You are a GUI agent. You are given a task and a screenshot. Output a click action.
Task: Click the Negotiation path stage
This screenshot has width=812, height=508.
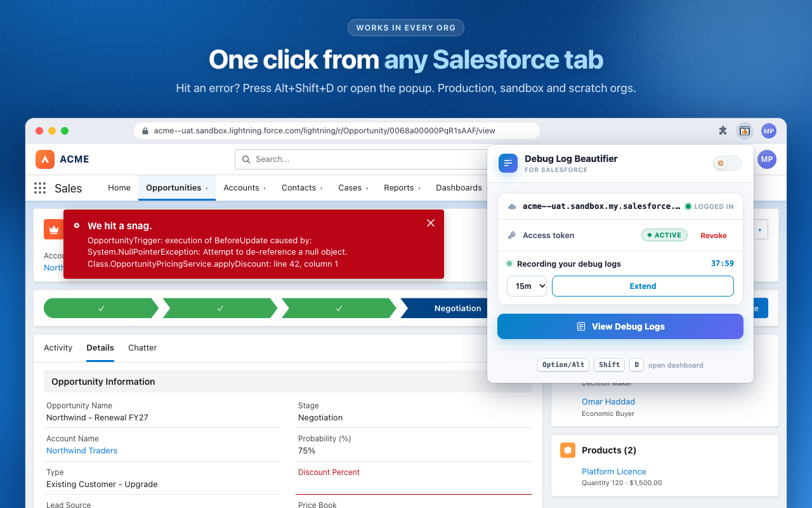pyautogui.click(x=457, y=308)
